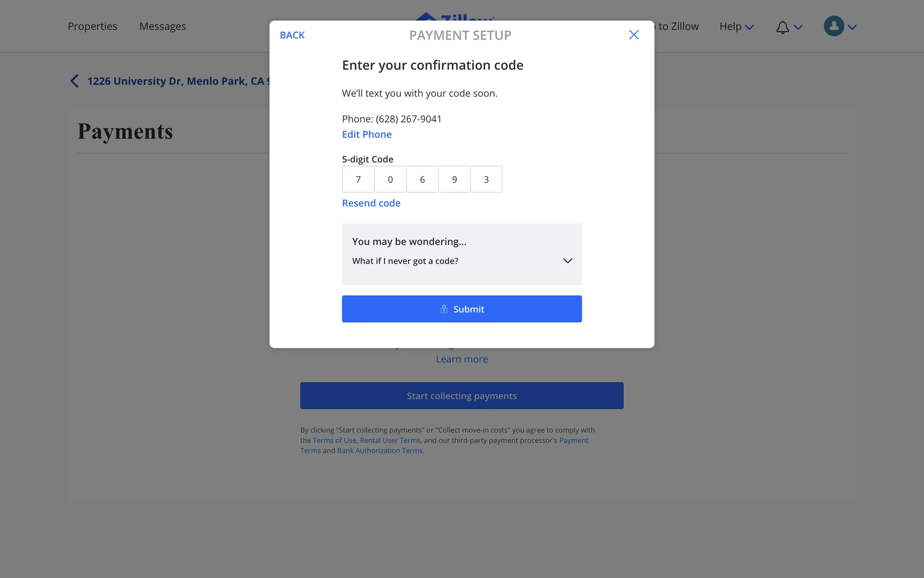Viewport: 924px width, 578px height.
Task: Expand 'What if I never got a code?'
Action: pos(567,261)
